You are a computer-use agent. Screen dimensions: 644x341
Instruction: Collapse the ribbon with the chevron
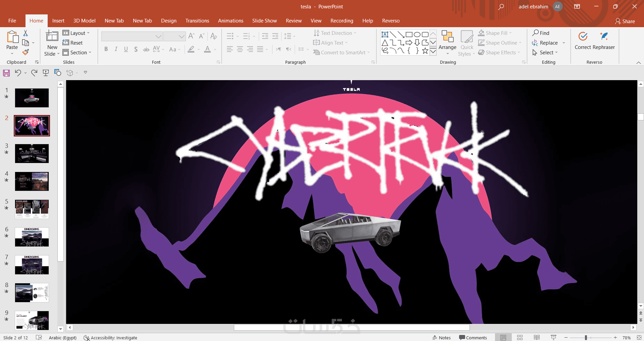[x=639, y=63]
